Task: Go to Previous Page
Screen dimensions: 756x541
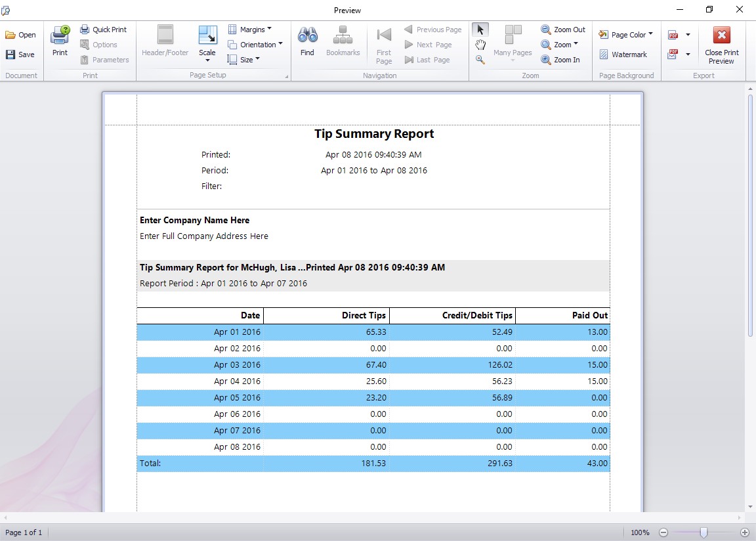Action: coord(432,30)
